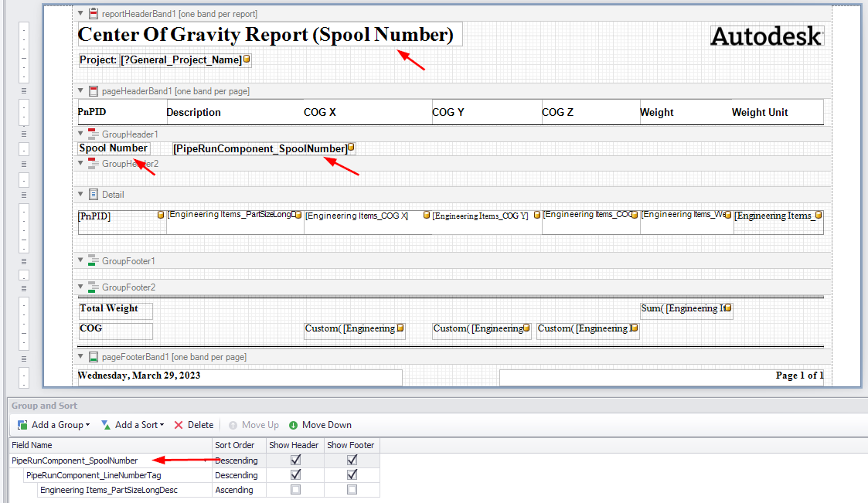
Task: Click the smart tag icon on [PipeRunComponent_SpoolNumber]
Action: coord(349,148)
